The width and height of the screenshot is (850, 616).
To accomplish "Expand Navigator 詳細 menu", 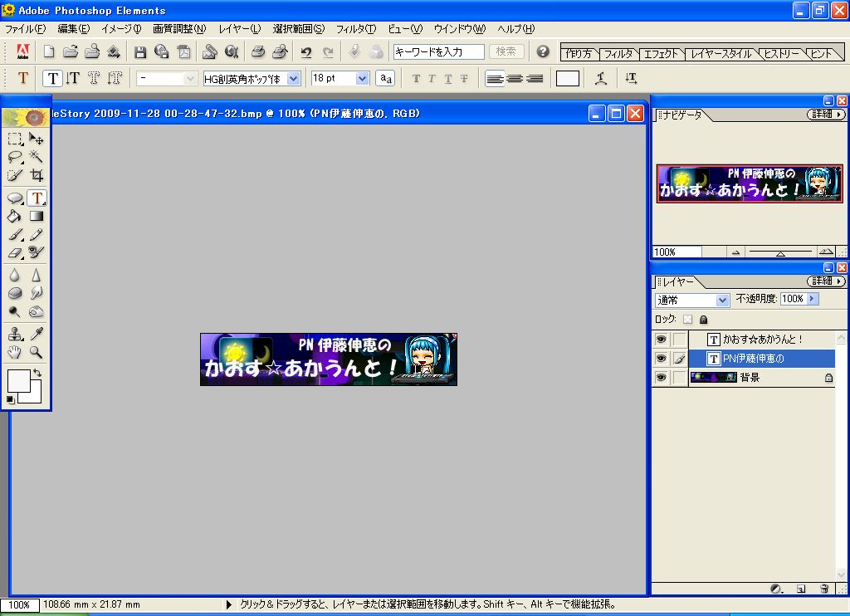I will coord(826,115).
